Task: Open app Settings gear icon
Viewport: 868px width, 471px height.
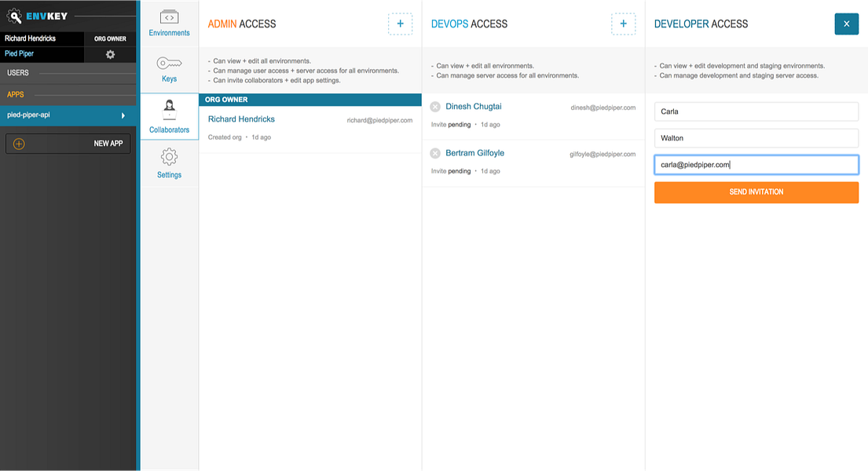Action: (169, 157)
